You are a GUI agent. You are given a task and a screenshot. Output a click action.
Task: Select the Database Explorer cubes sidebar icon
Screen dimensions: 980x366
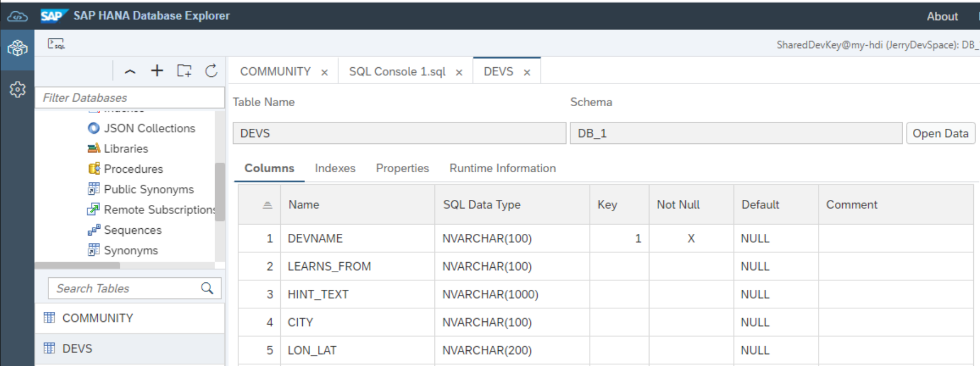pos(17,48)
